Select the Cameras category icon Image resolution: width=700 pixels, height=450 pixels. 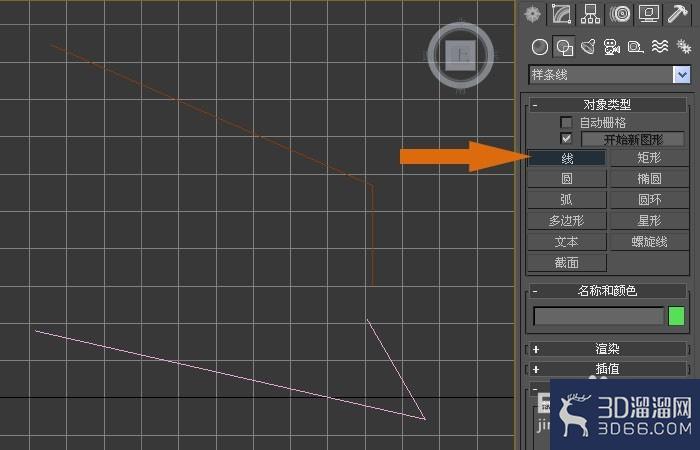tap(612, 47)
